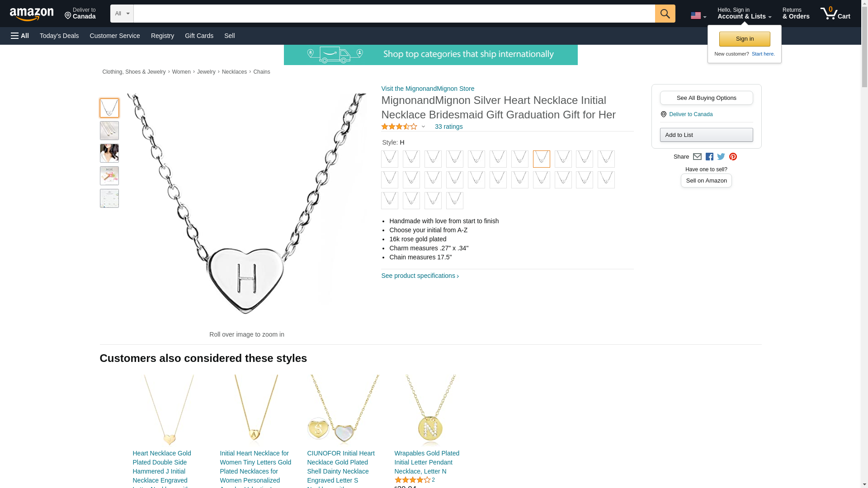Open Today's Deals in navigation bar

coord(59,36)
